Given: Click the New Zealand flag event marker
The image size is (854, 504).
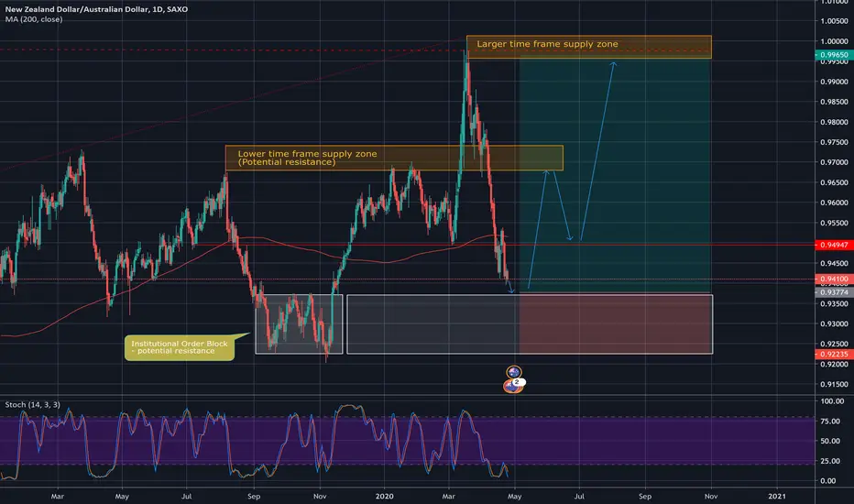Looking at the screenshot, I should click(x=510, y=387).
